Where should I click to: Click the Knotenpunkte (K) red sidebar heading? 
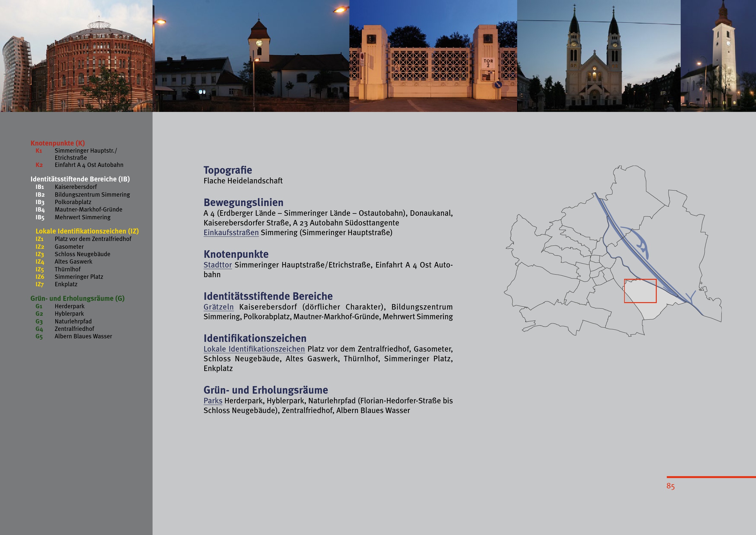tap(58, 143)
